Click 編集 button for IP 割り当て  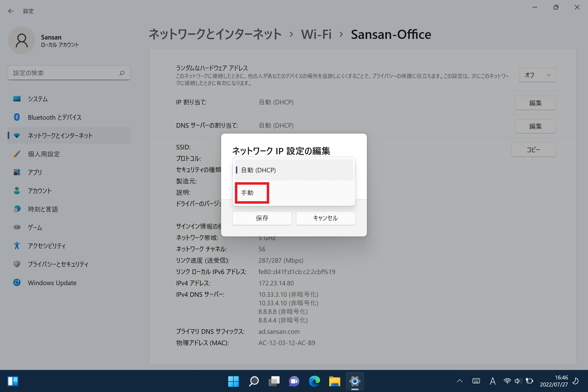[535, 103]
